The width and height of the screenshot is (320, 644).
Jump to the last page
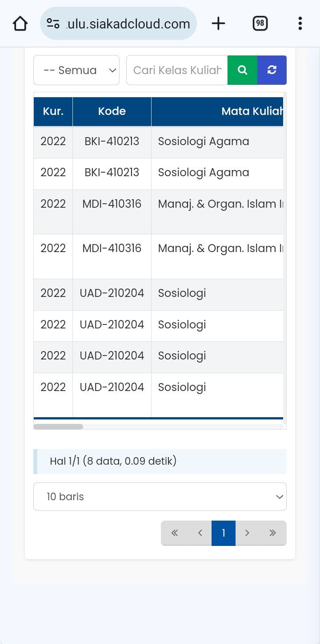tap(273, 533)
